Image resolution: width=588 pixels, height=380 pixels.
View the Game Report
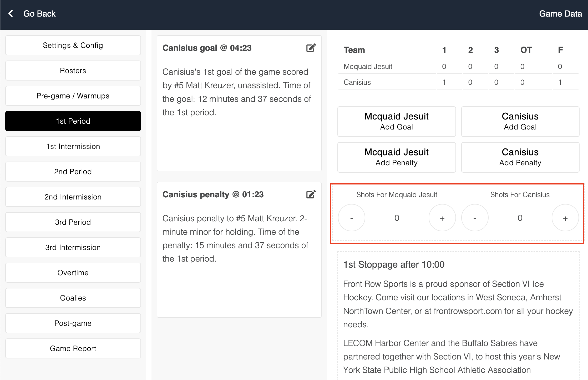73,348
